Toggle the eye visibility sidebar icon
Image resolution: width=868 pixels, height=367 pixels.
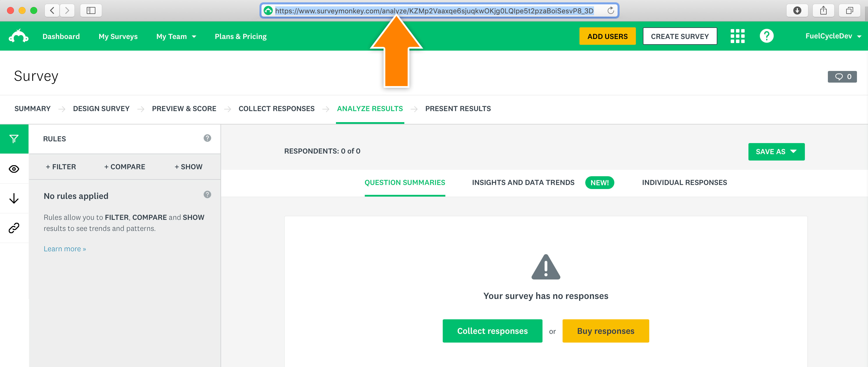(14, 168)
